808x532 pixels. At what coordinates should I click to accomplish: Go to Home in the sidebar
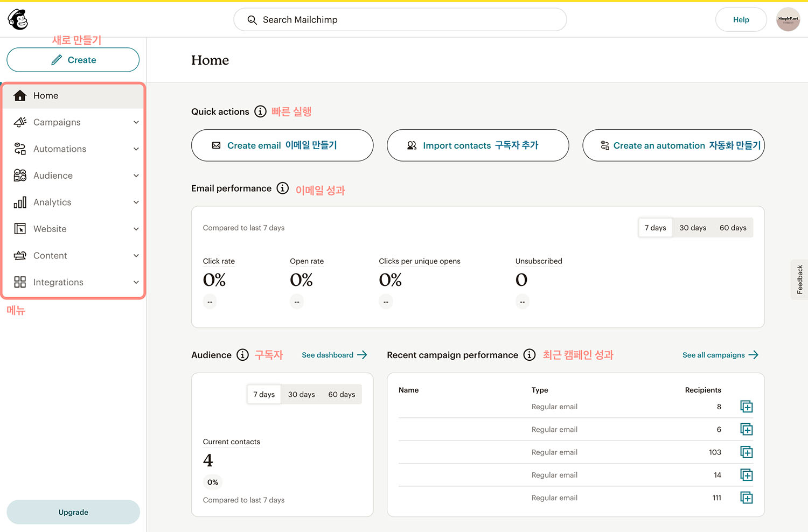[x=73, y=95]
